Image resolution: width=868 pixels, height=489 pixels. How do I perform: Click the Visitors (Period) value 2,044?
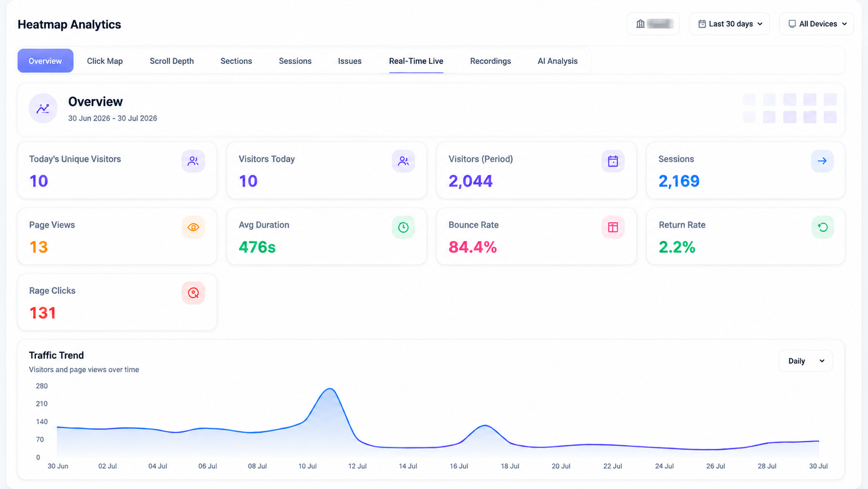pyautogui.click(x=470, y=181)
